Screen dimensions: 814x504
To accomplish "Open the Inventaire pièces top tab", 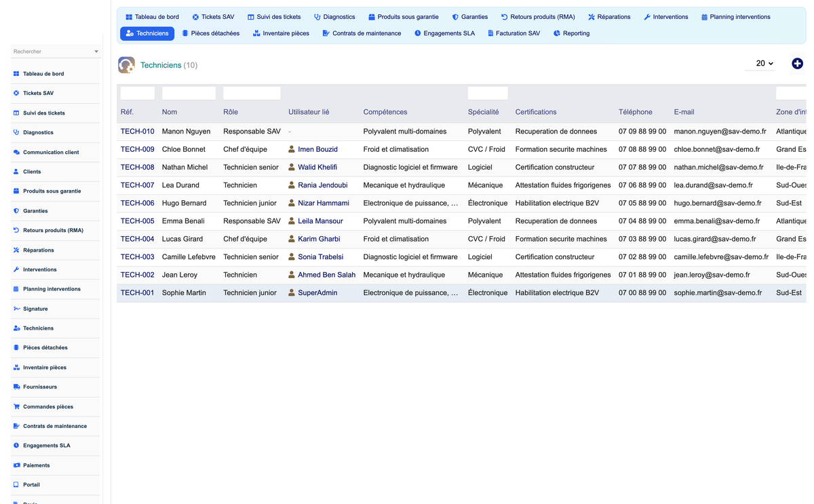I will tap(281, 33).
